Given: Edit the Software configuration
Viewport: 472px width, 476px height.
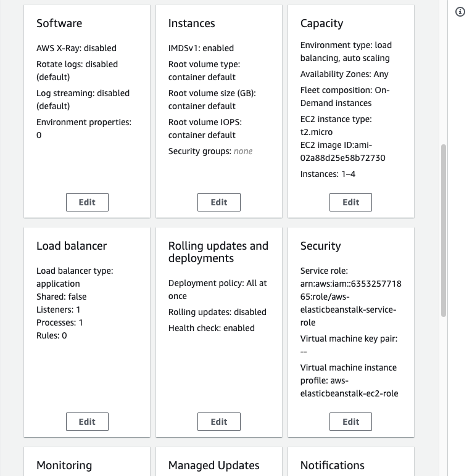Looking at the screenshot, I should pos(87,202).
